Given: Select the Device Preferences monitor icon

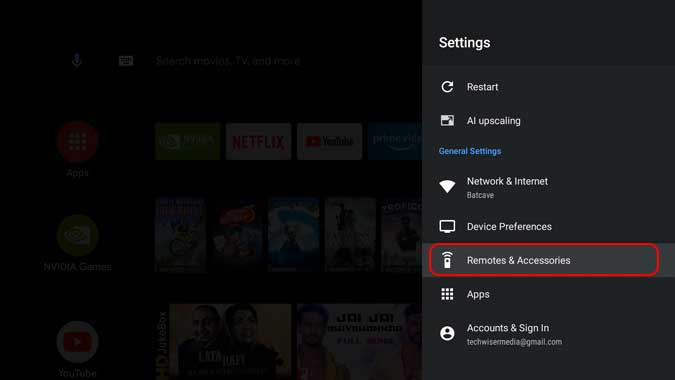Looking at the screenshot, I should click(447, 226).
